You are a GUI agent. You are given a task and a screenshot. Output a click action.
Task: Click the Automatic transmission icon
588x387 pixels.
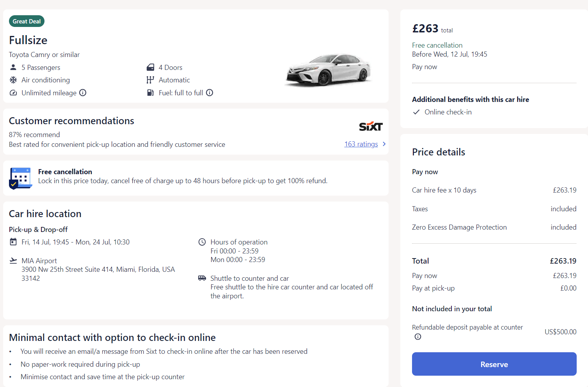[x=150, y=80]
